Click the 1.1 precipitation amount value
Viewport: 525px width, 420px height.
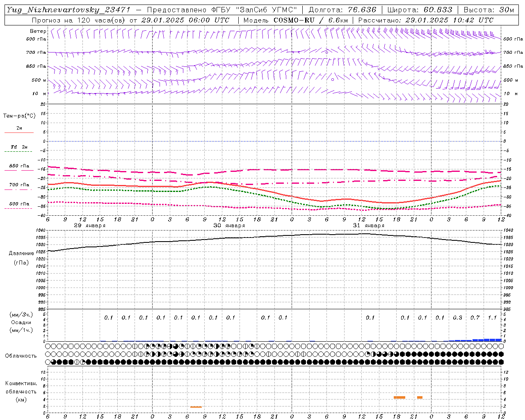tap(492, 317)
